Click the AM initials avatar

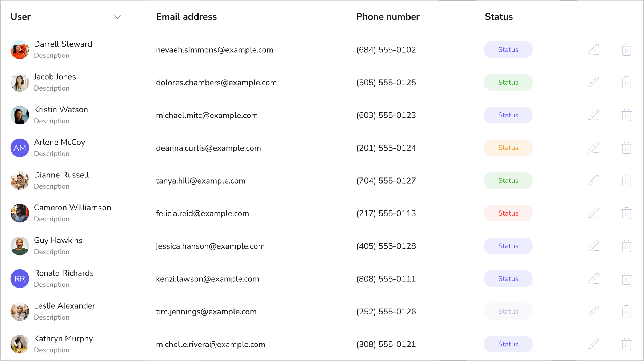[20, 148]
